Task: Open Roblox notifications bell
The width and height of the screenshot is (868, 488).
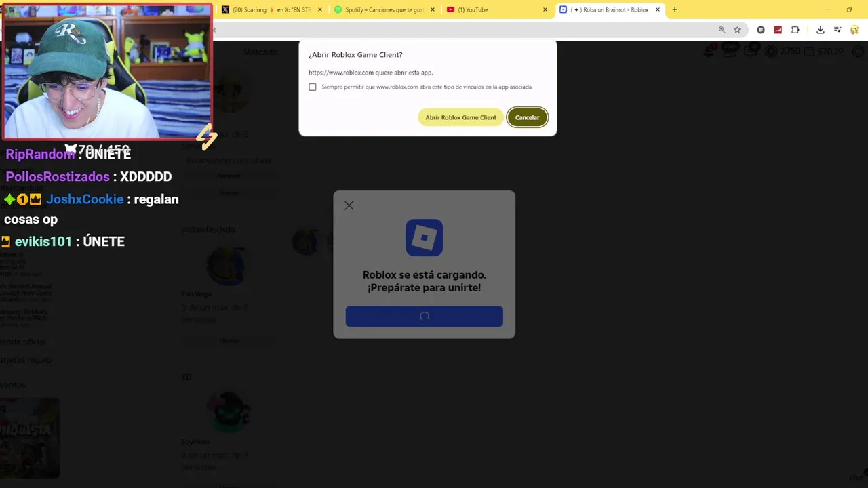Action: (x=709, y=52)
